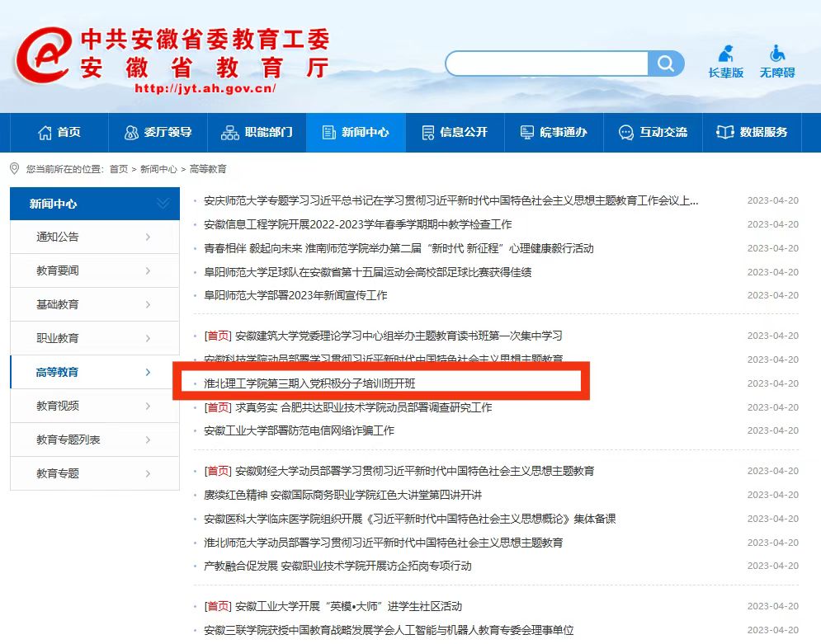Viewport: 821px width, 644px height.
Task: Open 职能部门 navigation item
Action: point(256,132)
